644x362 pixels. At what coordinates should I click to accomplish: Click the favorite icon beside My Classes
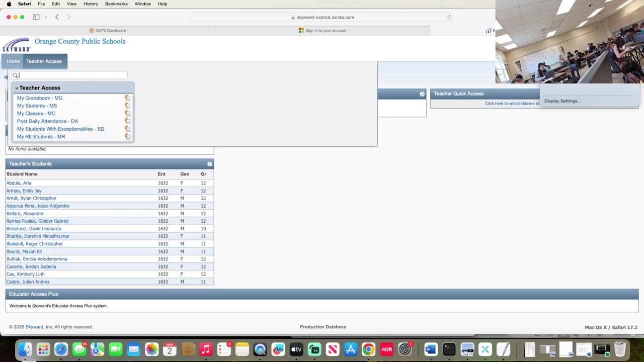pos(127,114)
